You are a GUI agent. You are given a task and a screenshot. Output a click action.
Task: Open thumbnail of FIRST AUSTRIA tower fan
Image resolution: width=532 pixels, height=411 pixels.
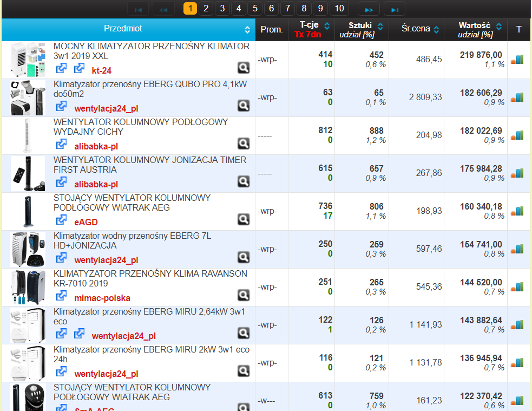click(x=28, y=173)
